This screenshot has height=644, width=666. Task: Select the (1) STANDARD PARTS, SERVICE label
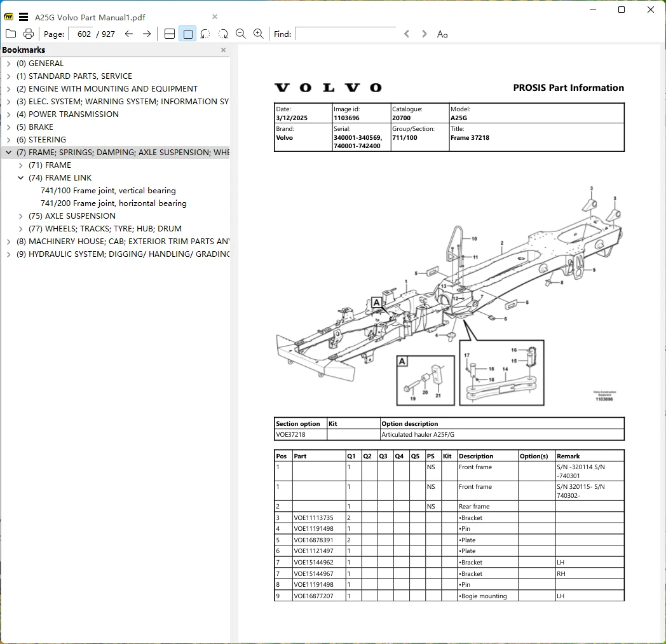pos(74,76)
